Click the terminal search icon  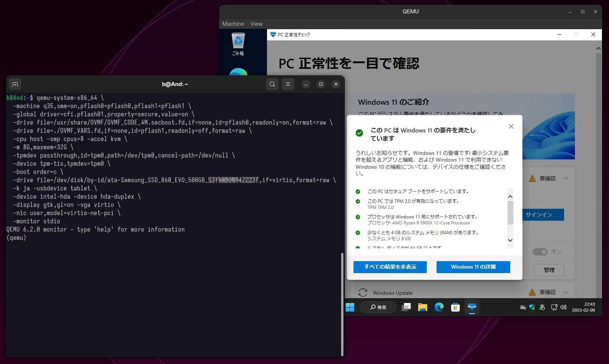(x=272, y=84)
